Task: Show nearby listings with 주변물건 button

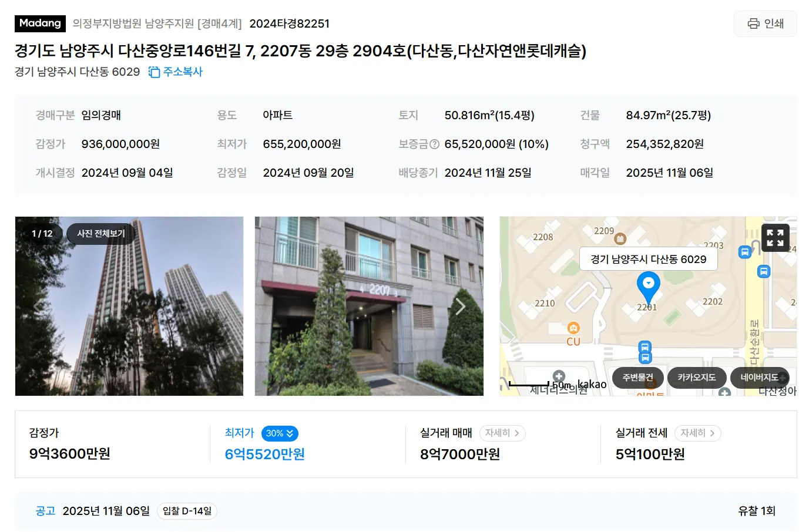Action: coord(638,377)
